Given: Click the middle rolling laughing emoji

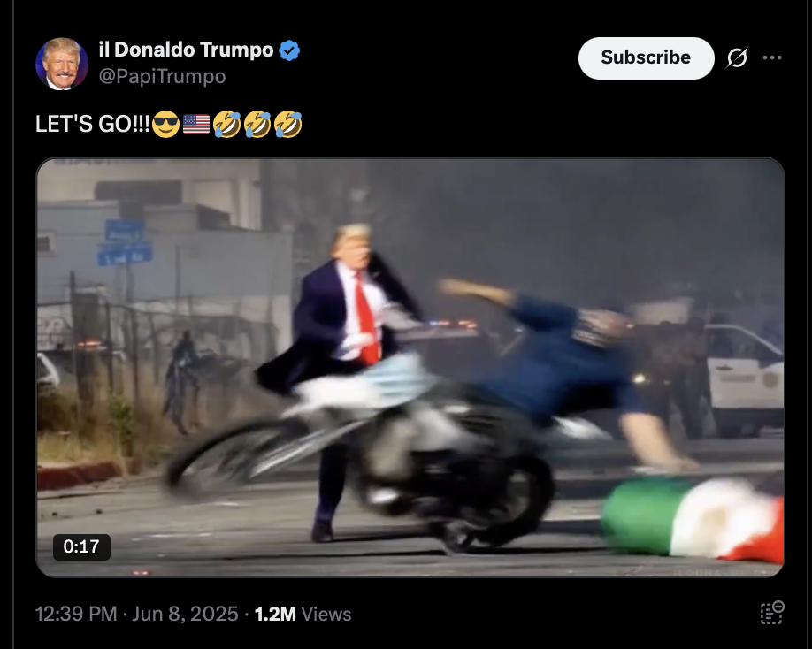Looking at the screenshot, I should tap(257, 124).
